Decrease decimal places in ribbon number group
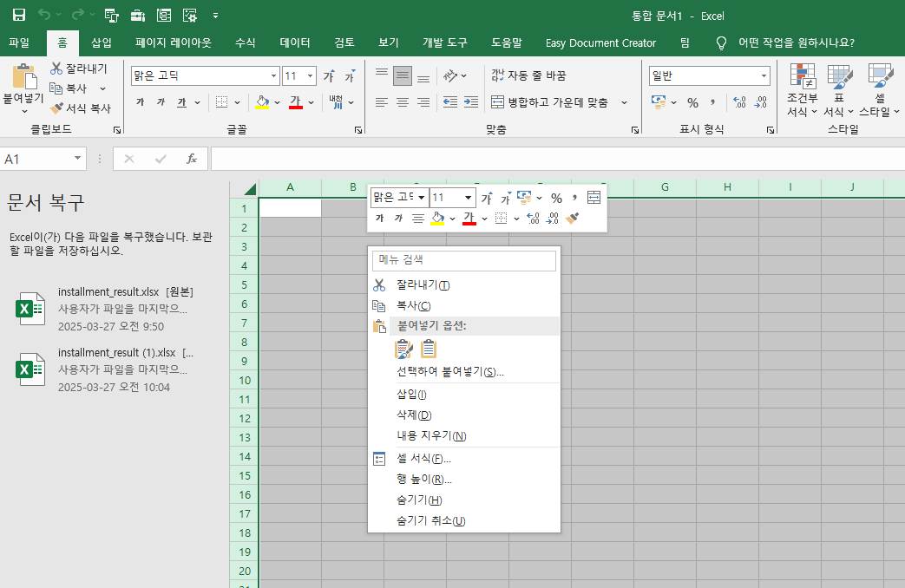905x588 pixels. [x=761, y=102]
